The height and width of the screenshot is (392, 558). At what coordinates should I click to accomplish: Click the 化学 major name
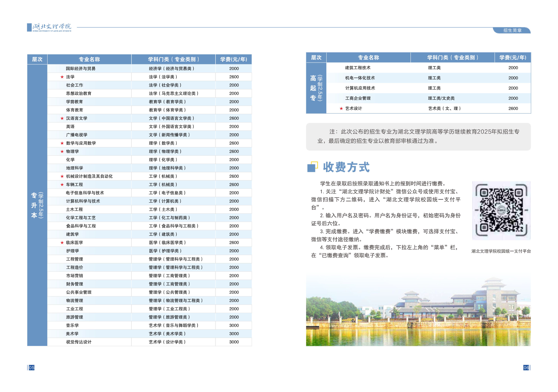coord(70,160)
